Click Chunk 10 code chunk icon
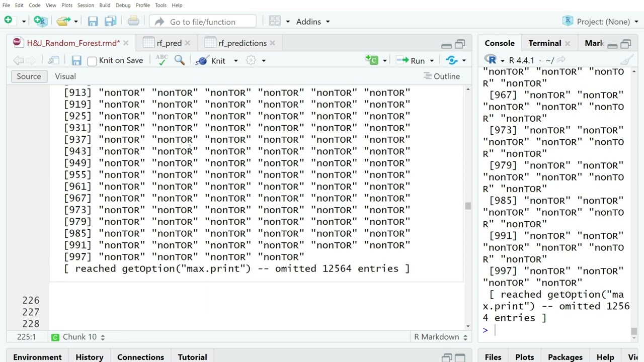The height and width of the screenshot is (362, 644). pyautogui.click(x=55, y=337)
